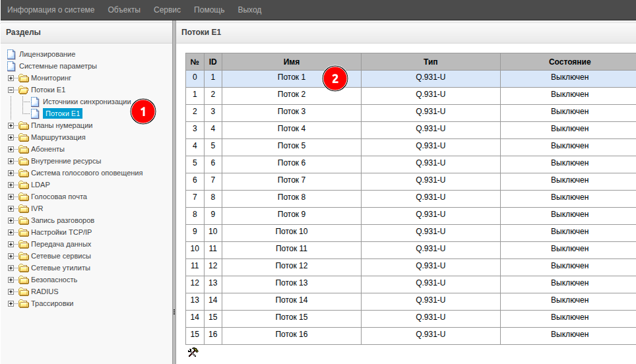This screenshot has width=636, height=364.
Task: Open the Информация о системе menu
Action: tap(51, 10)
